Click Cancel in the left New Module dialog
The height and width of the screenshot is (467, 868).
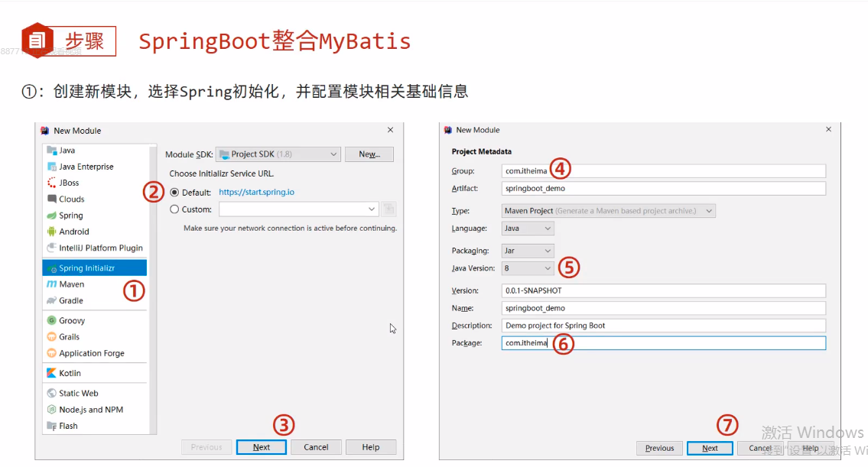tap(316, 447)
